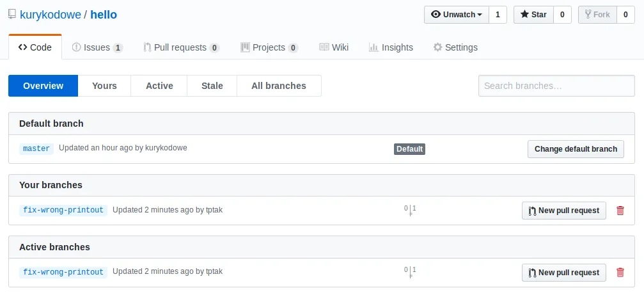Click the repository book icon beside kurykodowe
This screenshot has width=644, height=304.
[x=12, y=15]
